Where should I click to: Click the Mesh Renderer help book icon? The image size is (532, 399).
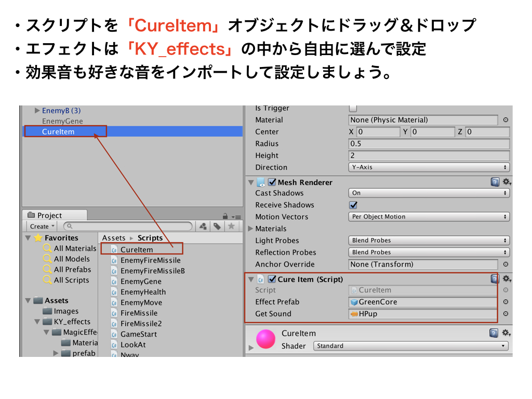(x=495, y=182)
